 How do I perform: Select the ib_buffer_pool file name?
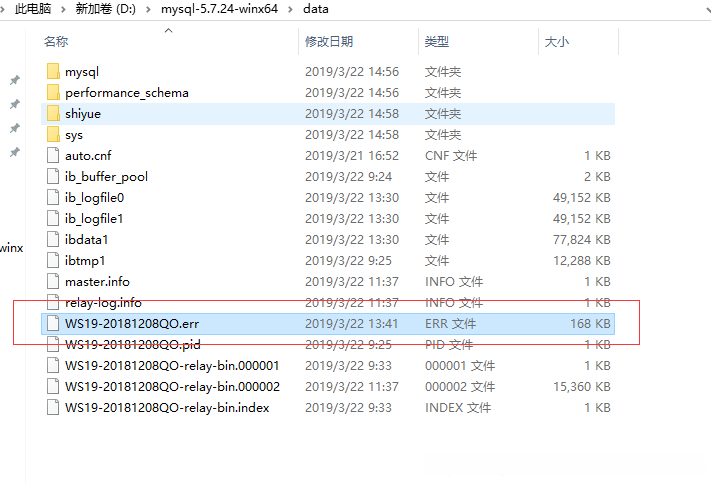point(107,177)
